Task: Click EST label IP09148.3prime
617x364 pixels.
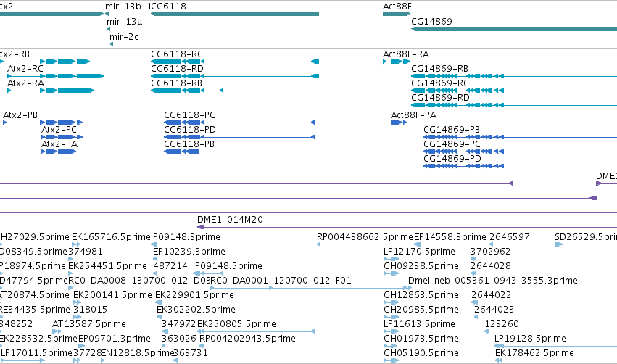Action: (x=186, y=237)
